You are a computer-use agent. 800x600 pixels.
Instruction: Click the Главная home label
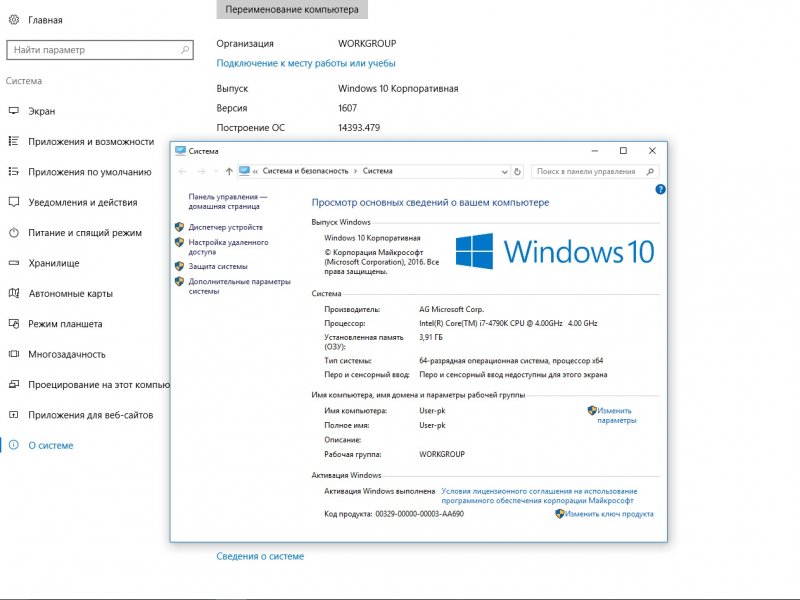(45, 20)
